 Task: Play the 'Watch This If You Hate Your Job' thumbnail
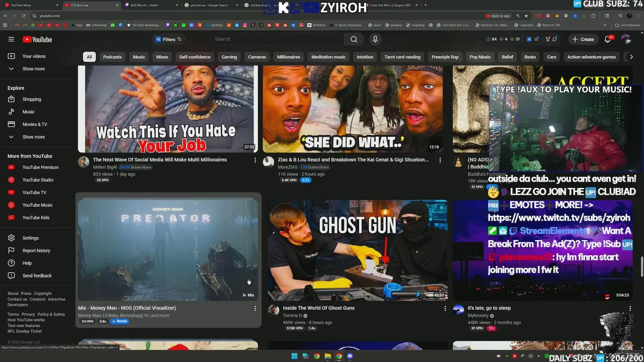[x=168, y=109]
